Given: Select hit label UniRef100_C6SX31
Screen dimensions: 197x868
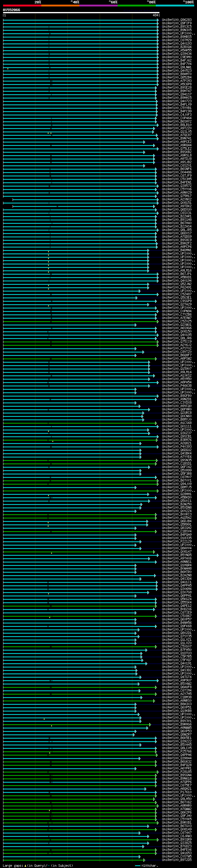Looking at the screenshot, I should tap(177, 213).
